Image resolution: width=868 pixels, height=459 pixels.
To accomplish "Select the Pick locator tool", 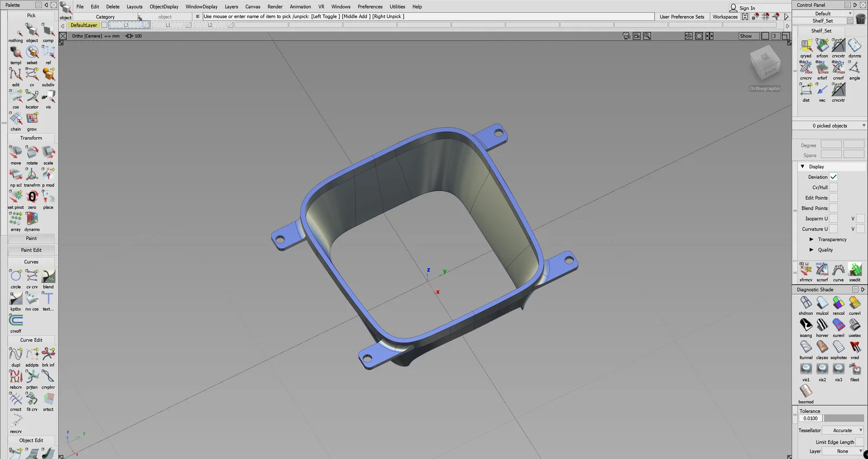I will 32,99.
